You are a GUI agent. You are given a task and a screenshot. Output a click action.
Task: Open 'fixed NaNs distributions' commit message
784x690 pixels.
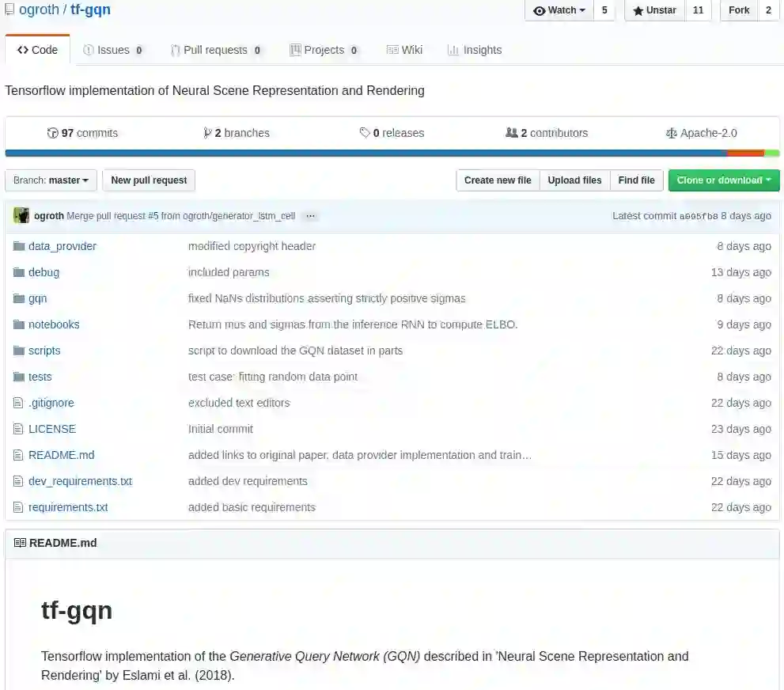pyautogui.click(x=327, y=298)
